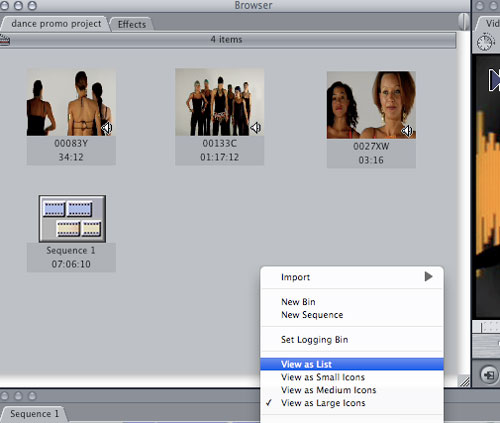The width and height of the screenshot is (500, 423).
Task: Click the Browser window resize grip
Action: tap(464, 381)
